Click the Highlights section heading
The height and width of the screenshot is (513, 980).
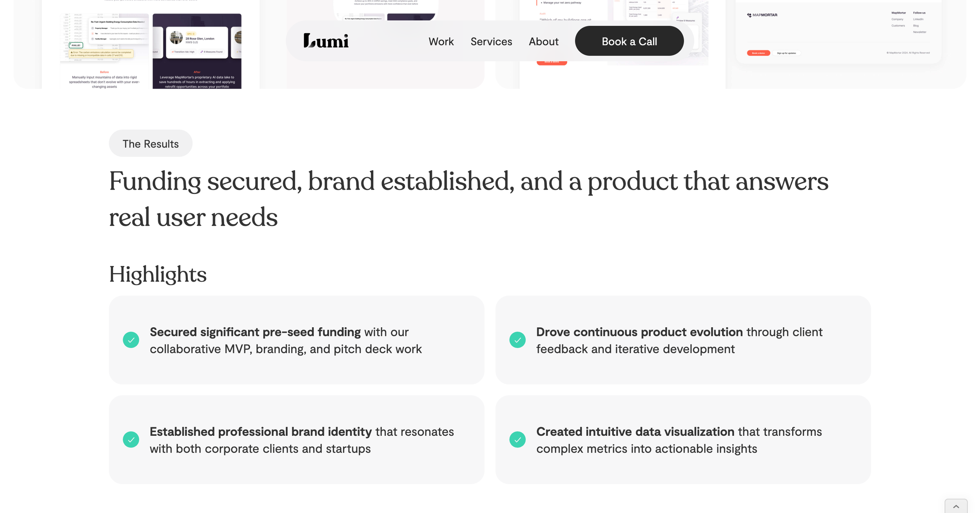point(158,274)
